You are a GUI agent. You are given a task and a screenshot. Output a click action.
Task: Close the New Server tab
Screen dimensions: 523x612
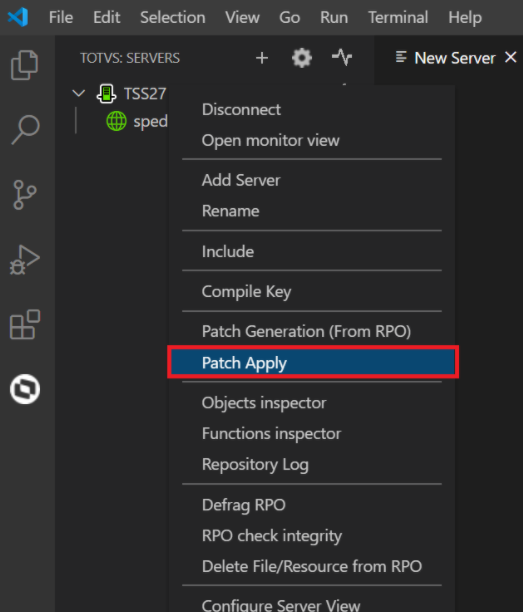coord(511,58)
